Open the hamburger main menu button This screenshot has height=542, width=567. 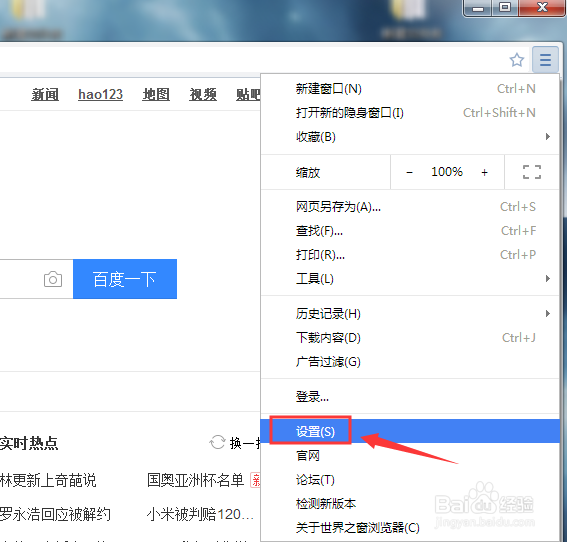[x=545, y=60]
